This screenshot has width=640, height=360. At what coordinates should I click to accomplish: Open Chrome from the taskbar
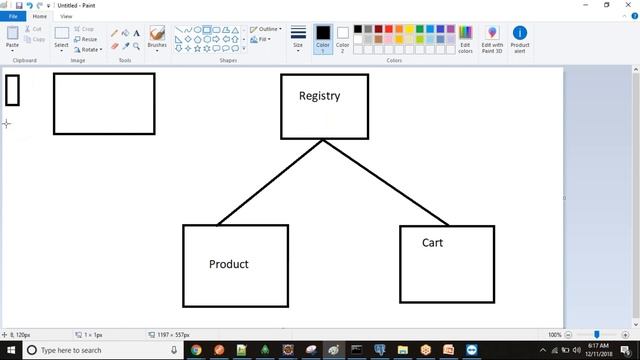point(196,350)
